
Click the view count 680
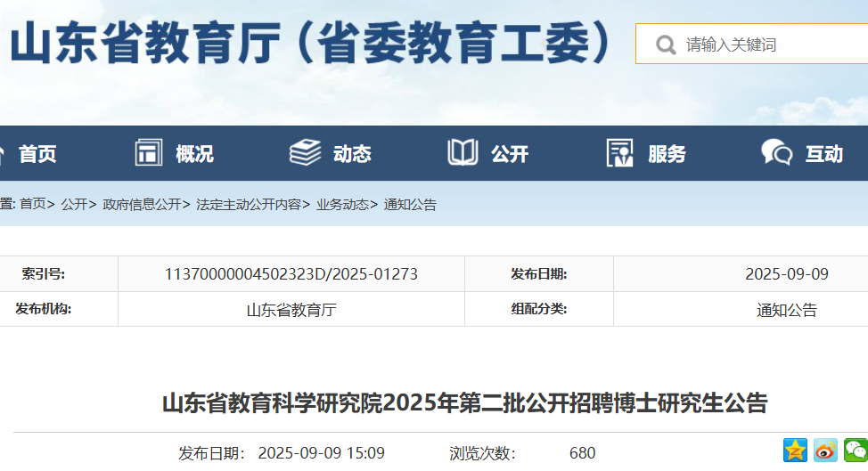pos(582,453)
